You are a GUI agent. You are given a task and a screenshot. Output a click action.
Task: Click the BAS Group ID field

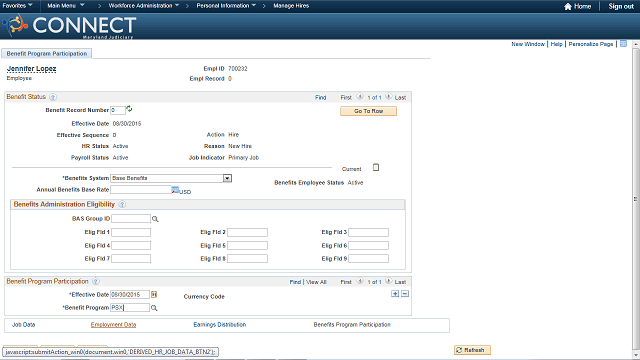(131, 219)
